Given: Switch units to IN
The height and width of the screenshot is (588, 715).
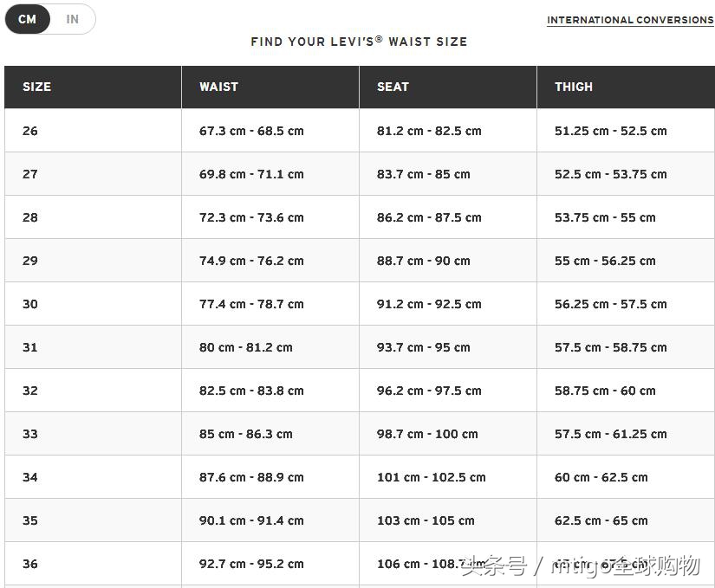Looking at the screenshot, I should [73, 19].
